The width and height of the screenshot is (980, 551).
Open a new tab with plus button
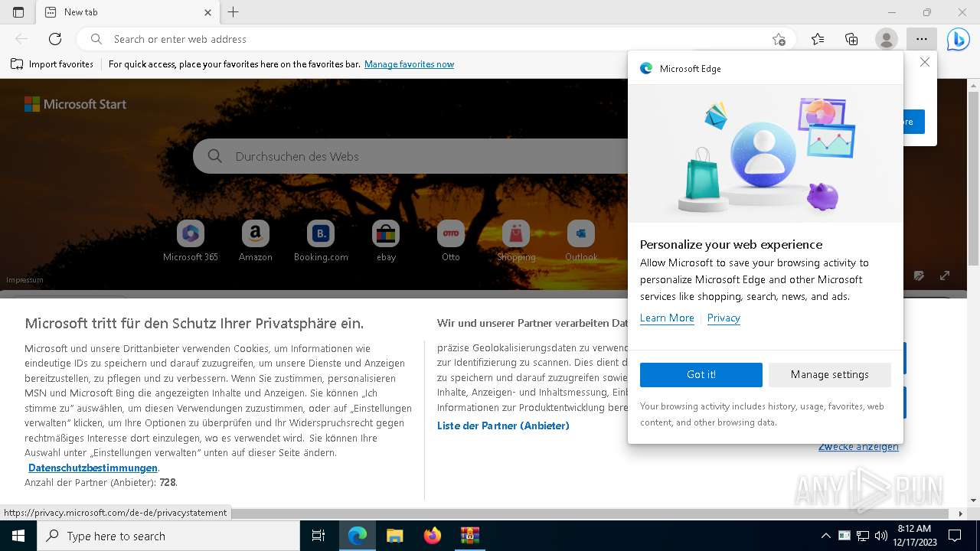click(x=234, y=12)
